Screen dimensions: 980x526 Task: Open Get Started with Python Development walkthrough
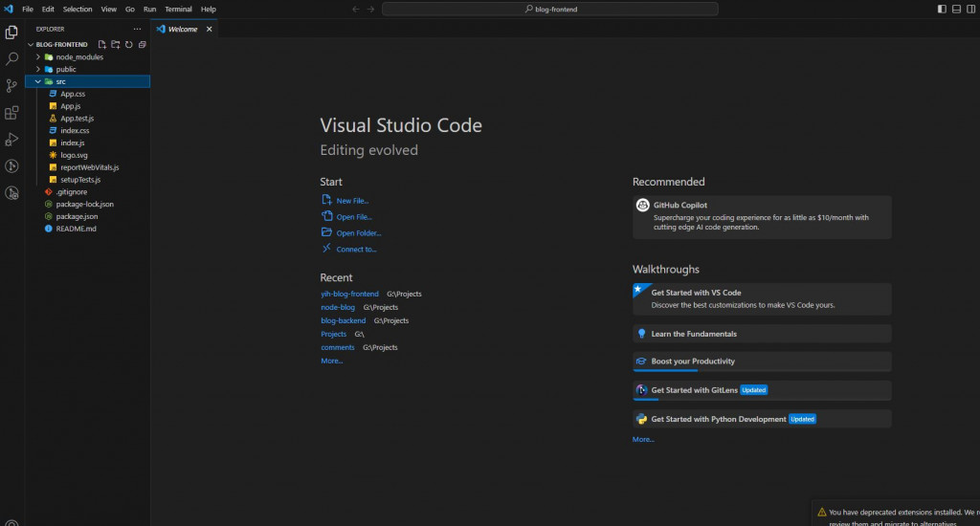762,419
